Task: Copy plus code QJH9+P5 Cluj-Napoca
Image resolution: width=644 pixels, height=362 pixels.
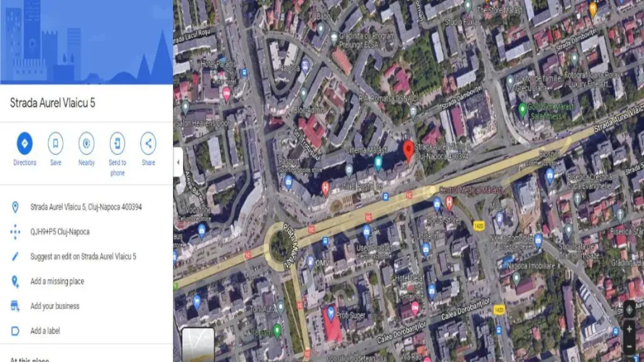Action: click(x=60, y=232)
